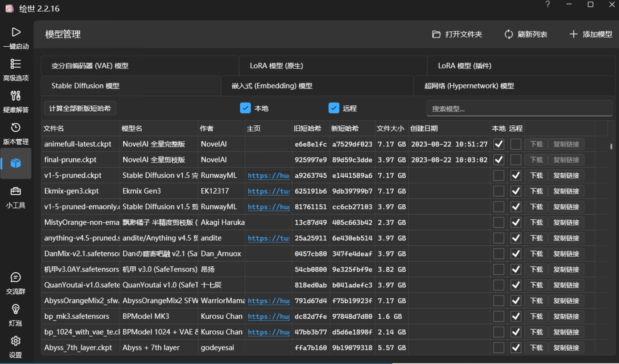
Task: Open the troubleshooting tools icon
Action: pos(16,96)
